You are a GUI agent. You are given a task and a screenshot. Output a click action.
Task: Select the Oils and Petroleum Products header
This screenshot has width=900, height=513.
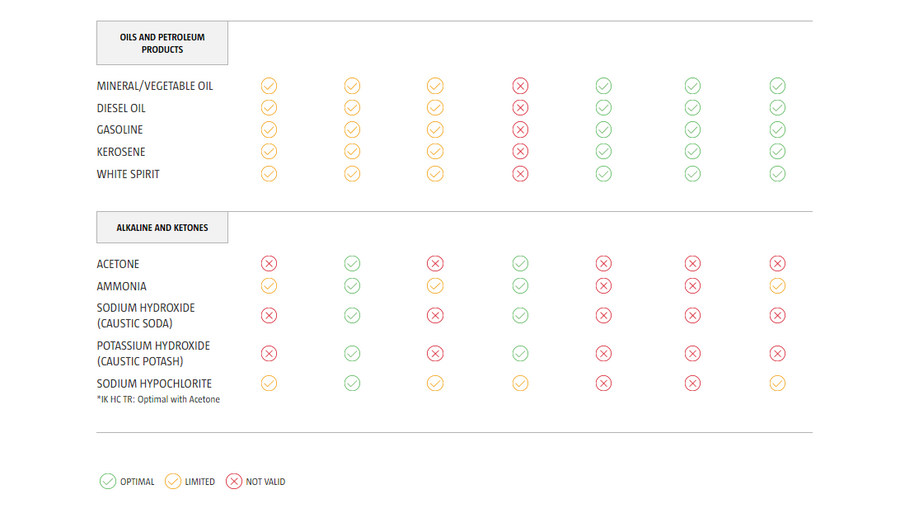coord(162,44)
